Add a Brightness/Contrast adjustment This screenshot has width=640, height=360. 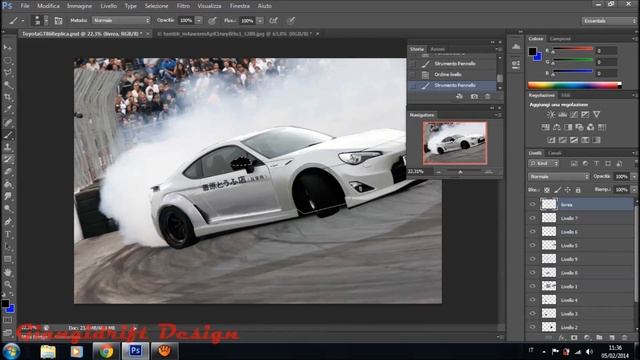[x=551, y=115]
